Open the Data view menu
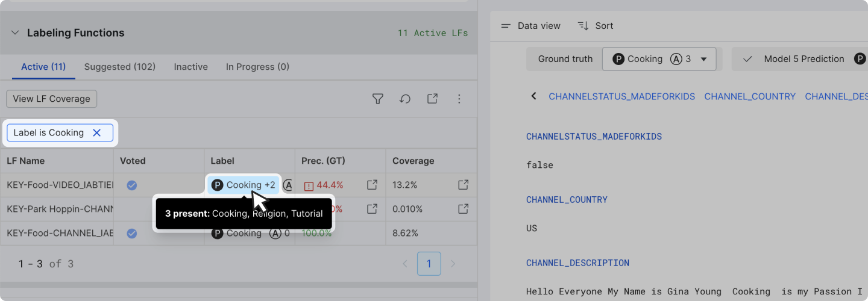This screenshot has height=301, width=868. coord(531,26)
